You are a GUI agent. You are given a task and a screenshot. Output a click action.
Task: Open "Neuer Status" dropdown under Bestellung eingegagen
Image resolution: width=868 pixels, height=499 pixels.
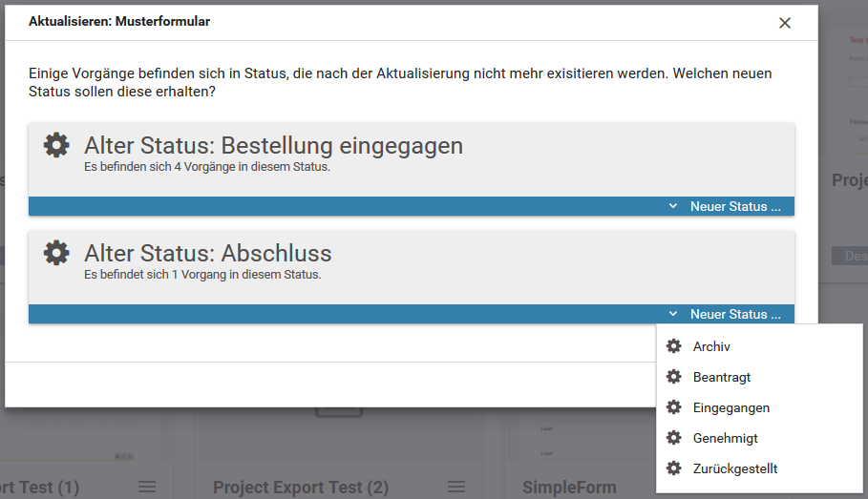coord(726,206)
